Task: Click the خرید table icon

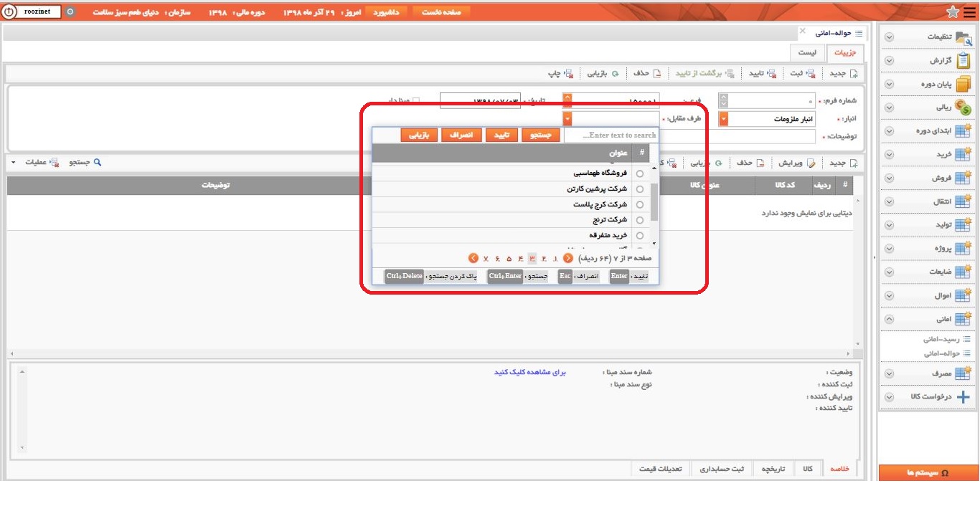Action: [x=963, y=154]
